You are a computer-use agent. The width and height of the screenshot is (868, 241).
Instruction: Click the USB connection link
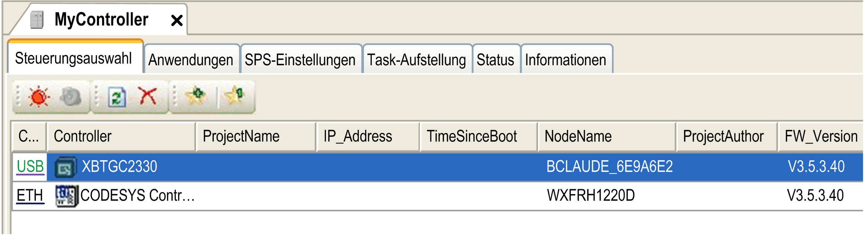tap(31, 167)
